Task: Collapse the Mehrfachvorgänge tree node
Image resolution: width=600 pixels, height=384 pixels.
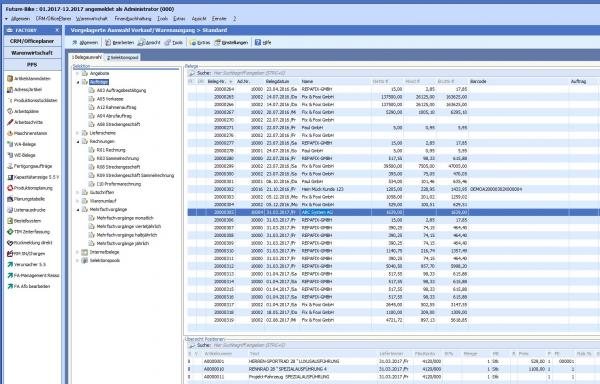Action: (x=78, y=210)
